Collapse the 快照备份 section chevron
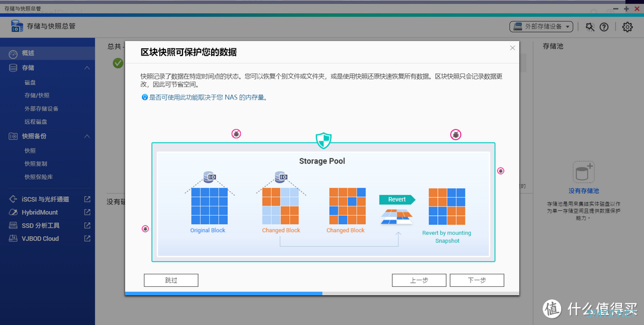This screenshot has height=325, width=644. coord(86,136)
